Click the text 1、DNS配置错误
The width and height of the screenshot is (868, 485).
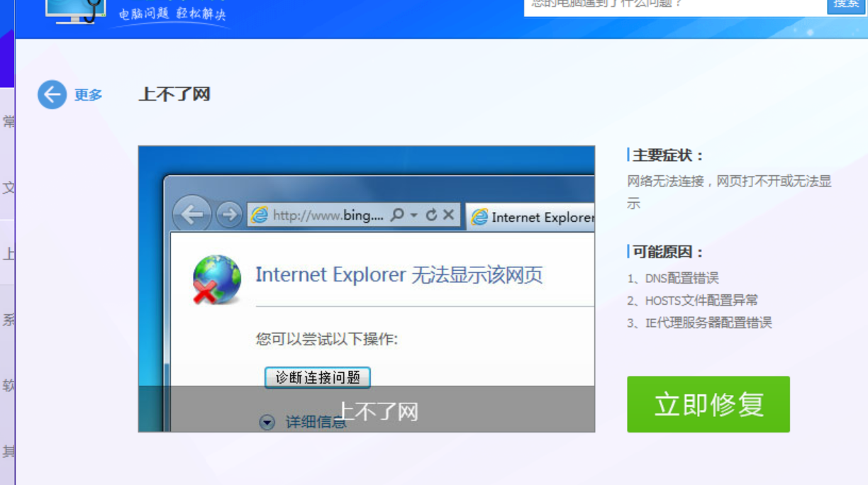click(673, 279)
